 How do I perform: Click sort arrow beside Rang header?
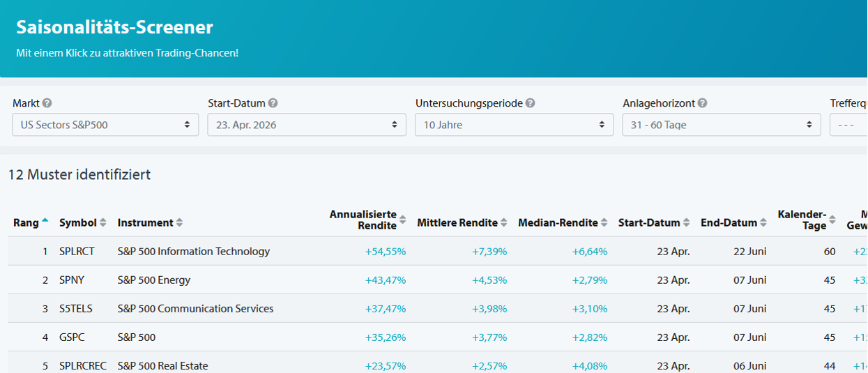(x=45, y=220)
